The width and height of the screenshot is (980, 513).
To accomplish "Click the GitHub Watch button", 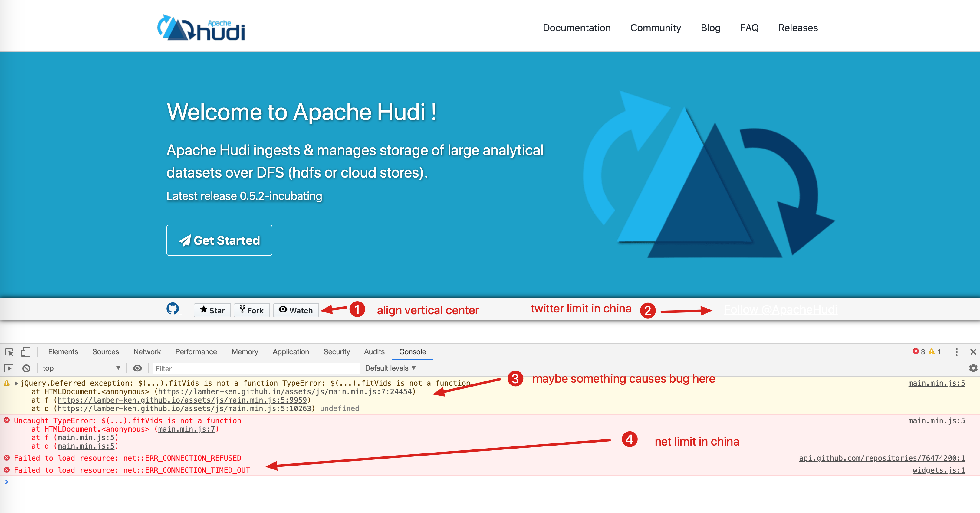I will (x=296, y=310).
